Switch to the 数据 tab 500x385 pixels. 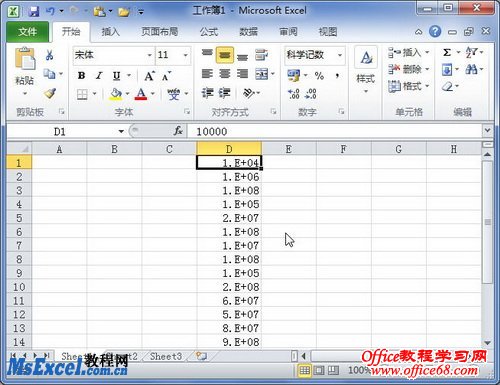(249, 32)
